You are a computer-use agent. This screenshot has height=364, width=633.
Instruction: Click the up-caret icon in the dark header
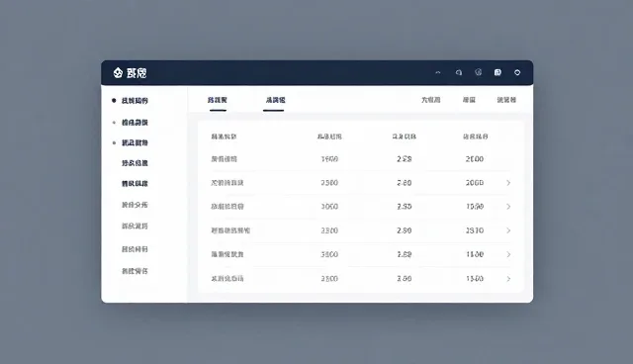(438, 72)
